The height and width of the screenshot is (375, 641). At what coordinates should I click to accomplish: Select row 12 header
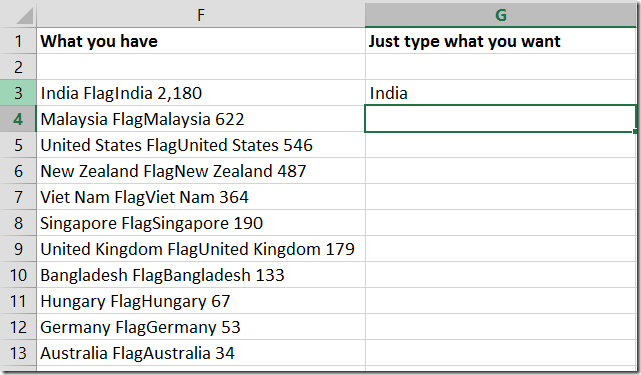pos(18,327)
